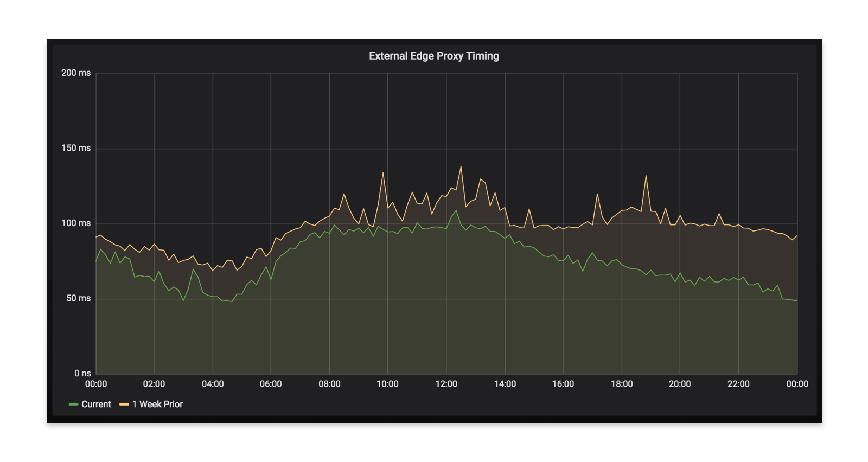868x462 pixels.
Task: Click the 16:00 x-axis time label
Action: [563, 384]
